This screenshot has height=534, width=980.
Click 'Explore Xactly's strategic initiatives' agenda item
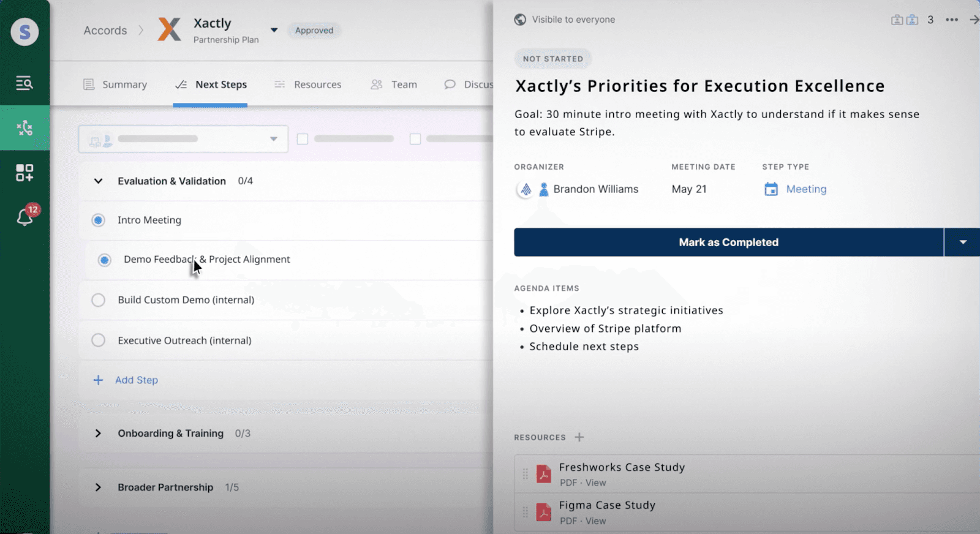click(626, 310)
